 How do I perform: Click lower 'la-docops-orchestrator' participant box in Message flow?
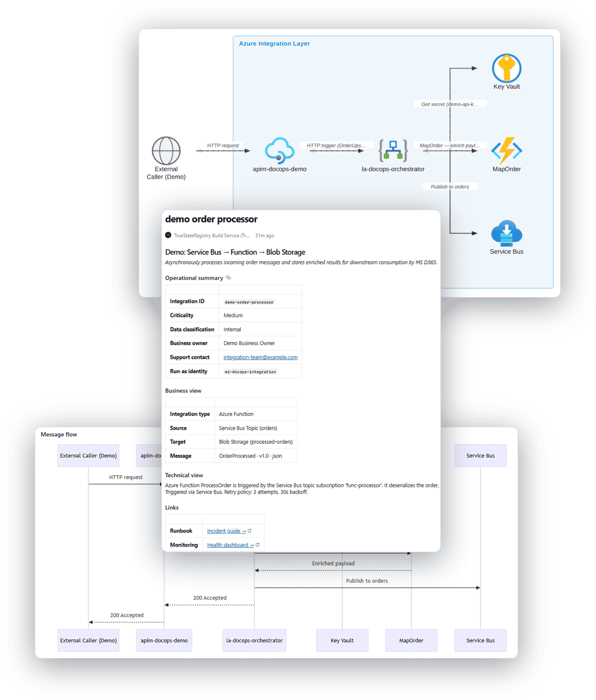click(x=254, y=640)
